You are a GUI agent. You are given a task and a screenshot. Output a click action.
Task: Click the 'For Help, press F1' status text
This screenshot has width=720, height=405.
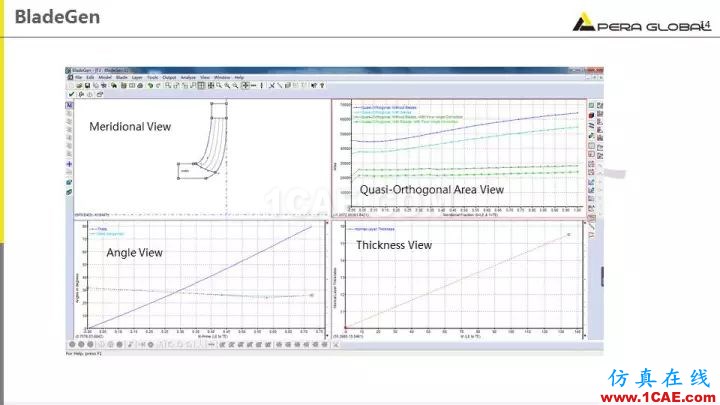point(84,354)
